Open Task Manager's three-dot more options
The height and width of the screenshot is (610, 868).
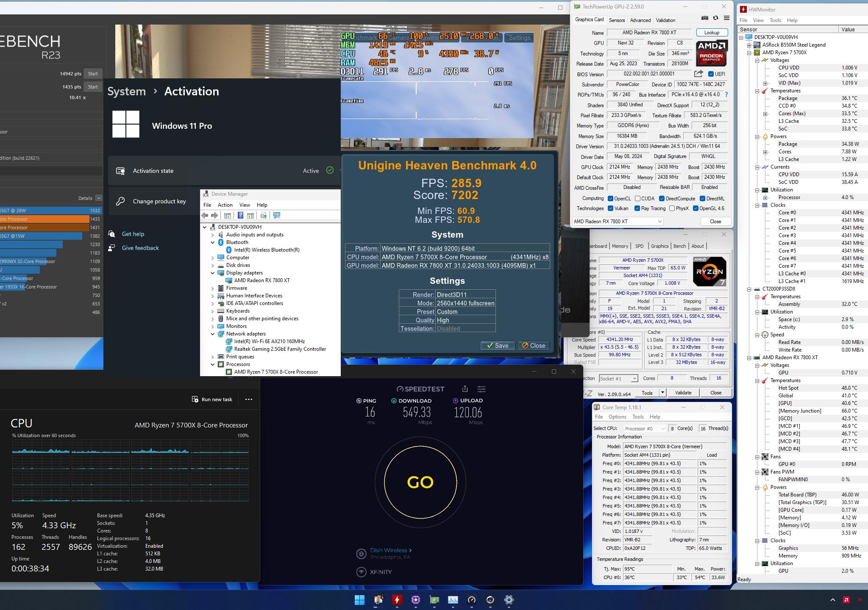pos(249,399)
